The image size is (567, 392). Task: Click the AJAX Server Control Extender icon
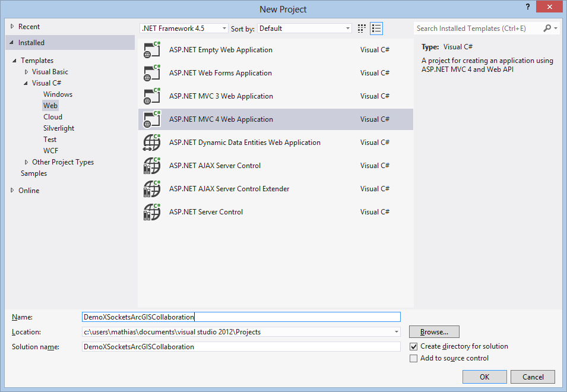click(152, 189)
